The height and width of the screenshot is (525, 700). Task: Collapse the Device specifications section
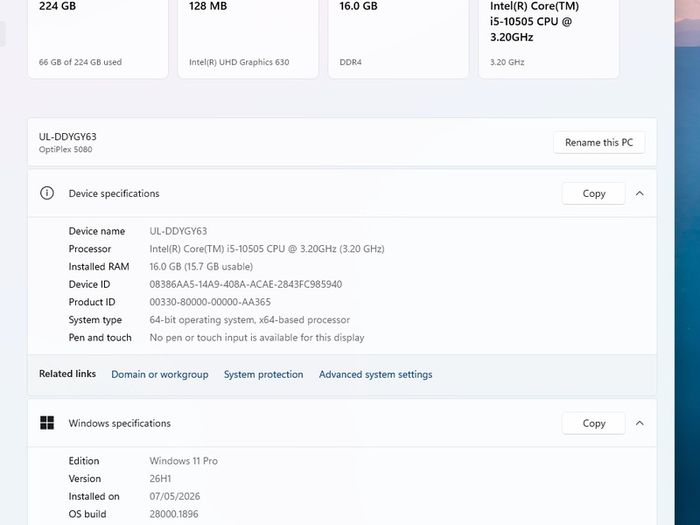click(x=640, y=193)
